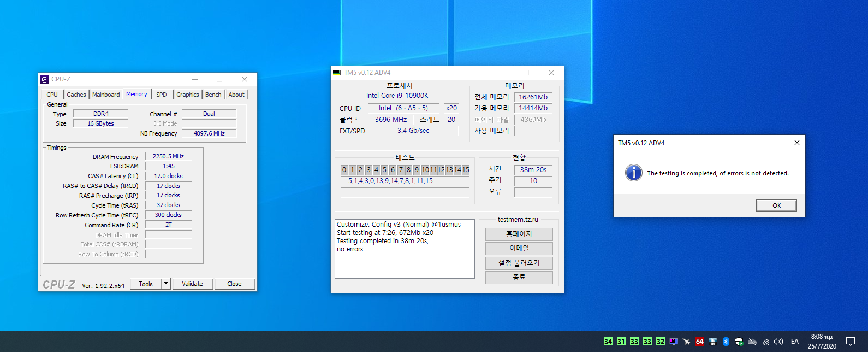Click the tRFC value 300 clocks

(168, 215)
